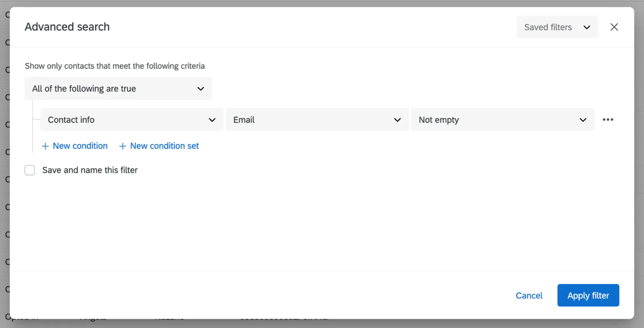The height and width of the screenshot is (328, 644).
Task: Cancel the advanced search
Action: [529, 295]
